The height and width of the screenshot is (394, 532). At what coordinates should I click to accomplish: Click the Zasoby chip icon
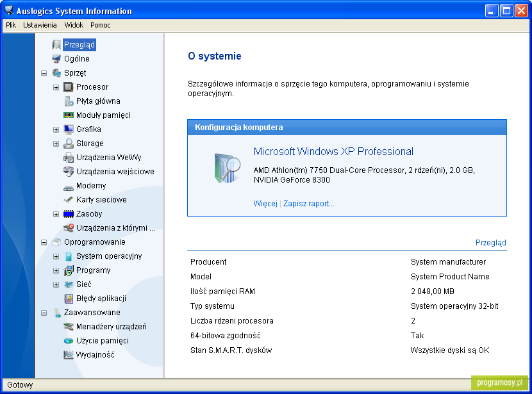point(69,214)
